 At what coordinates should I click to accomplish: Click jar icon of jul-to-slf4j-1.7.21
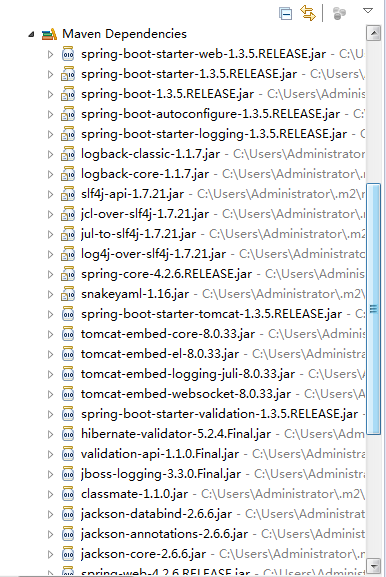pyautogui.click(x=68, y=233)
